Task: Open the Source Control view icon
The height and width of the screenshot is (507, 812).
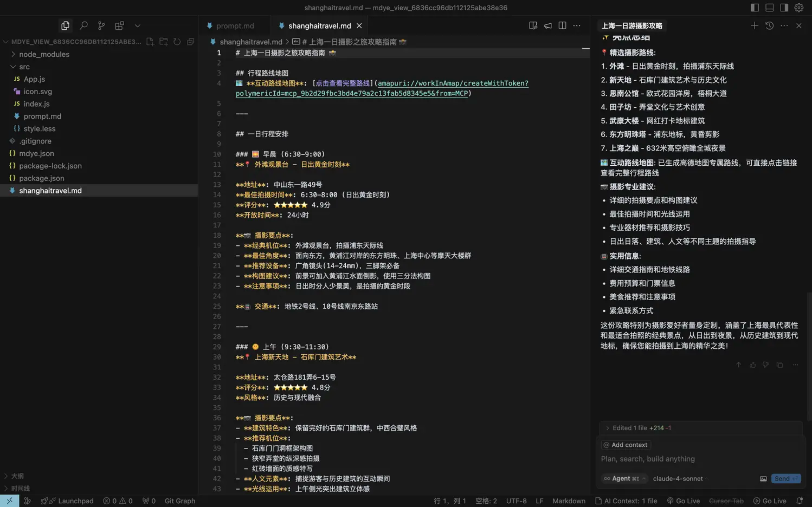Action: coord(101,25)
